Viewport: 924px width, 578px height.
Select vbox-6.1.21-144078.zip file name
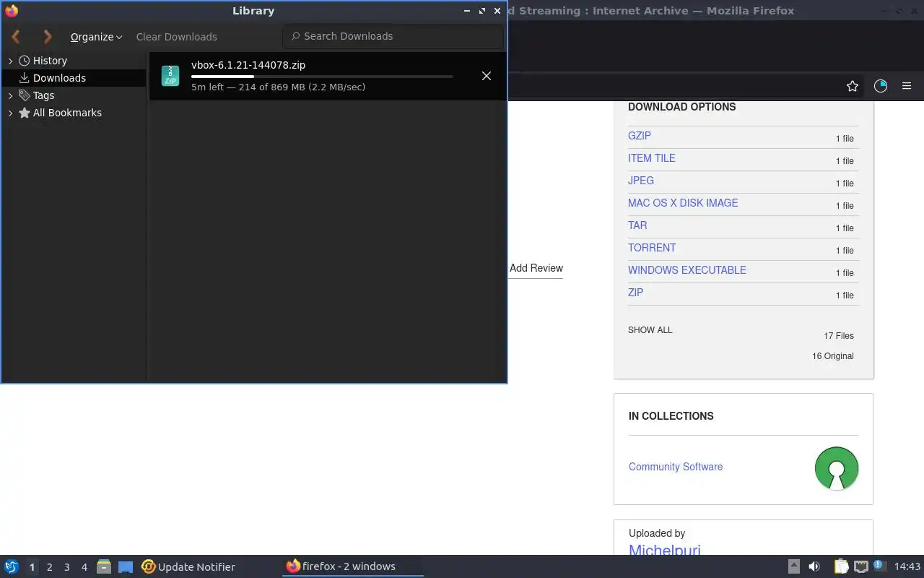[x=248, y=65]
